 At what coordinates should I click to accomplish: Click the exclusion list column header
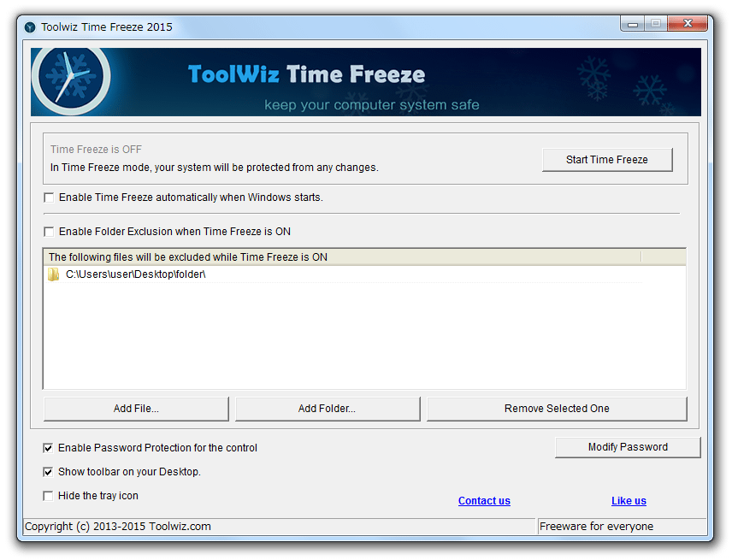343,257
